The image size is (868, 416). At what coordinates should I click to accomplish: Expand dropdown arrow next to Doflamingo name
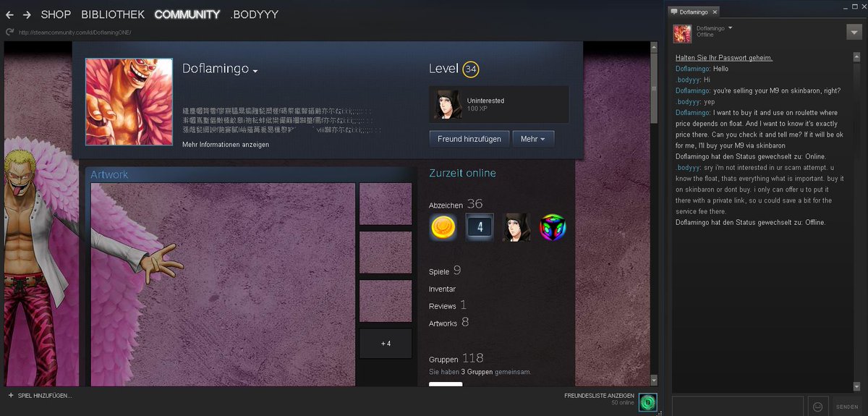255,71
